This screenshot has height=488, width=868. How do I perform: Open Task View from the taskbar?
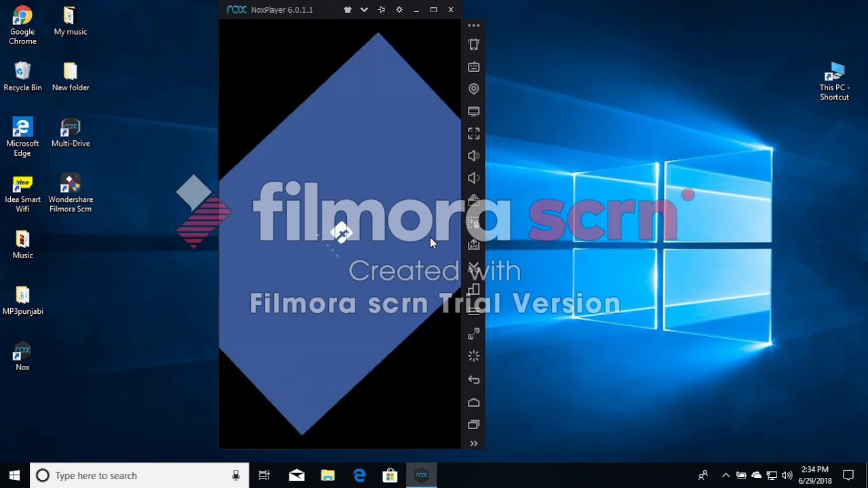pyautogui.click(x=264, y=475)
